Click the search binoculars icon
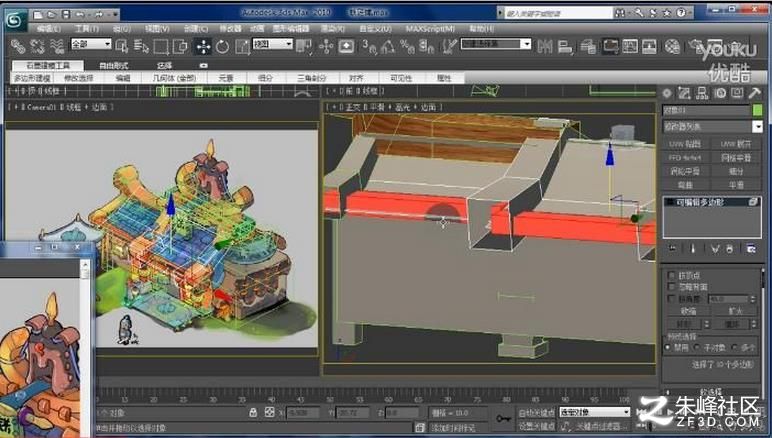The image size is (772, 438). click(620, 13)
